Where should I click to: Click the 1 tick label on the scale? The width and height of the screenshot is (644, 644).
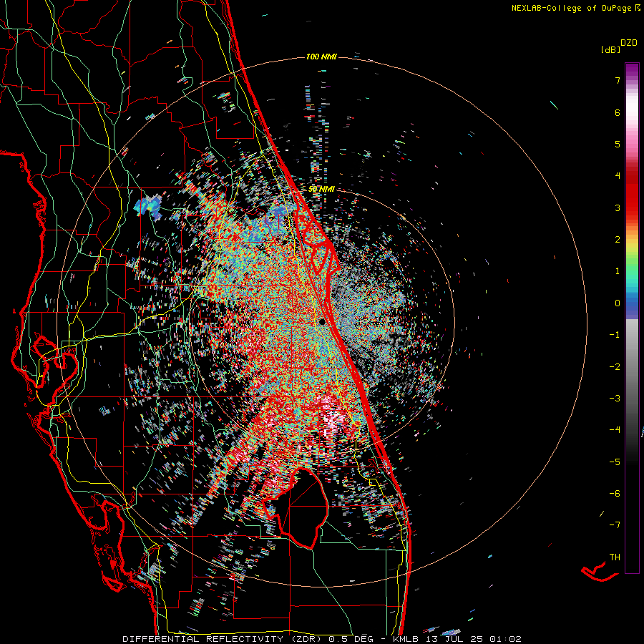[618, 271]
